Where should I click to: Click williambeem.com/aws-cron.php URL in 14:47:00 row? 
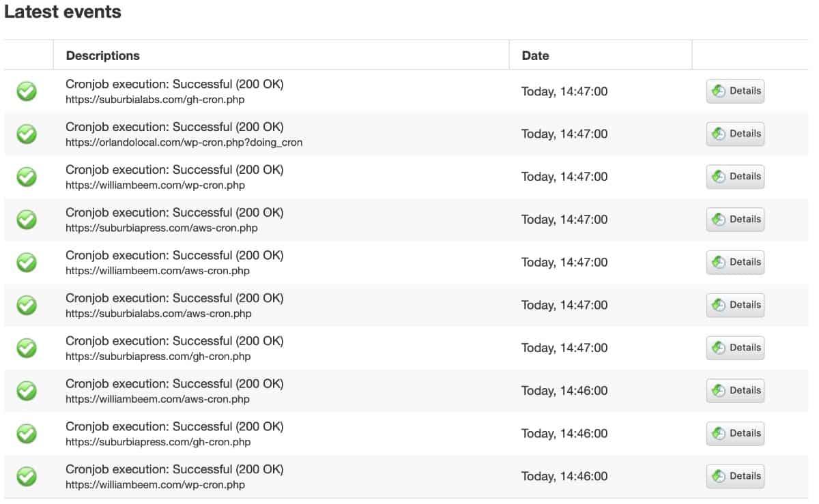click(x=158, y=271)
